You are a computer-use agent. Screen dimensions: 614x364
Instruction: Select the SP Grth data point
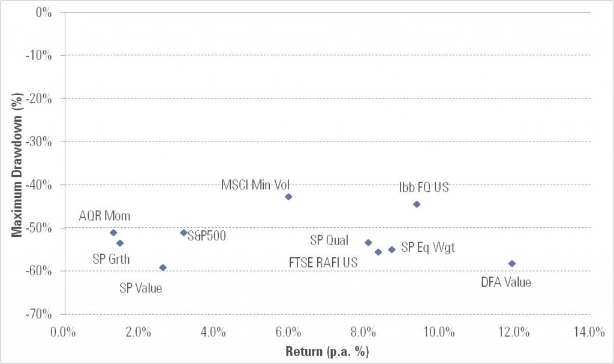[x=120, y=243]
